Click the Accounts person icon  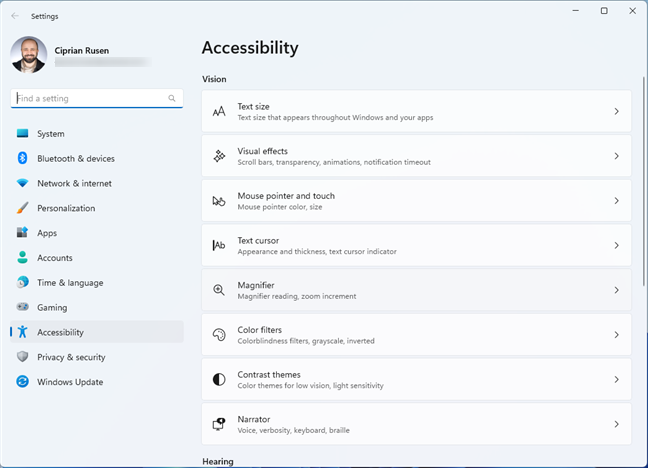click(x=22, y=257)
